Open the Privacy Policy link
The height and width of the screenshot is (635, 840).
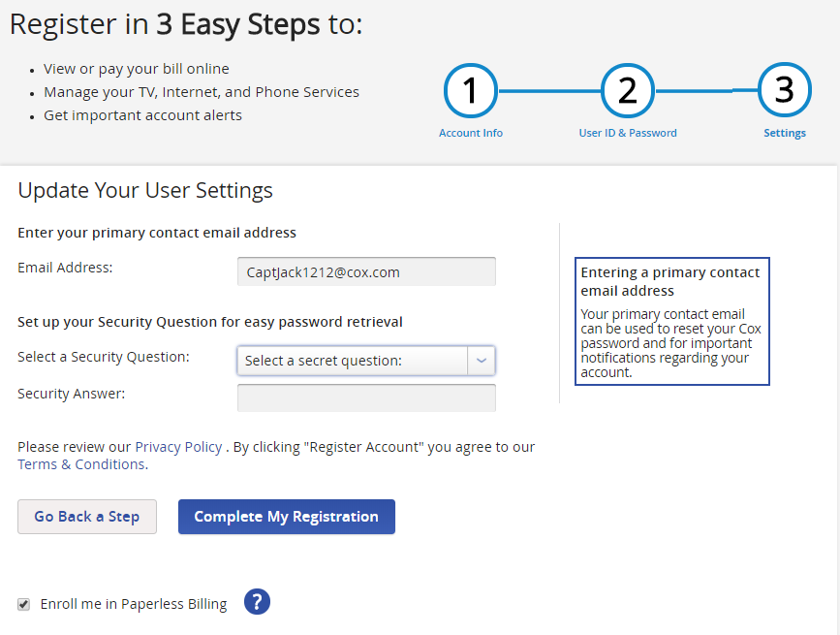click(178, 447)
